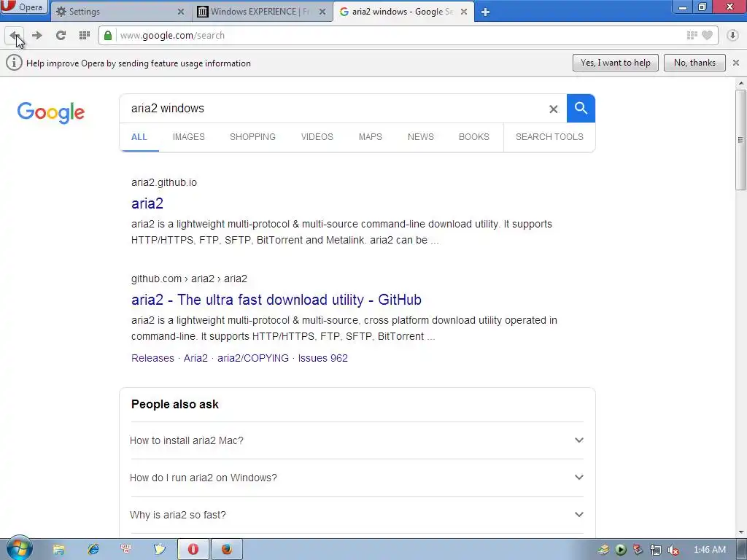The width and height of the screenshot is (747, 560).
Task: Switch to VIDEOS results
Action: coord(317,137)
